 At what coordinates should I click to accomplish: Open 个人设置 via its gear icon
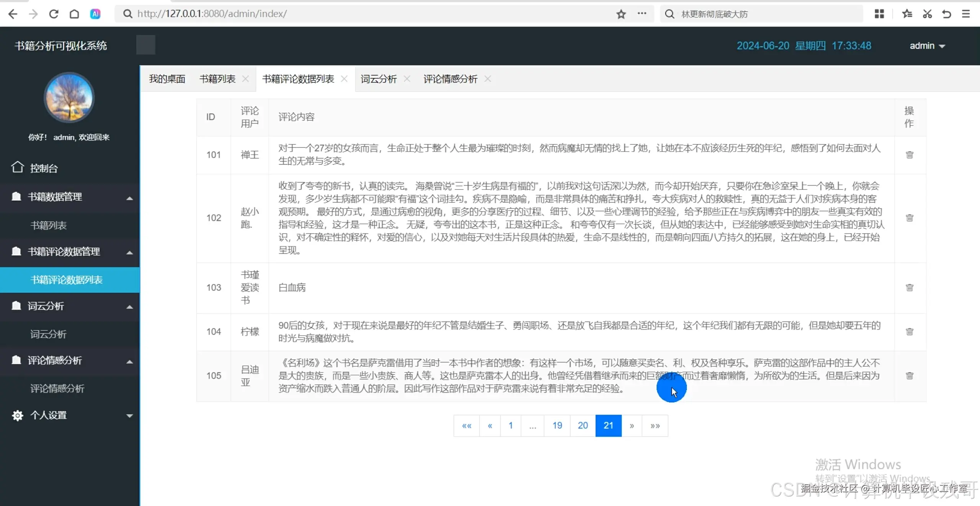tap(17, 415)
